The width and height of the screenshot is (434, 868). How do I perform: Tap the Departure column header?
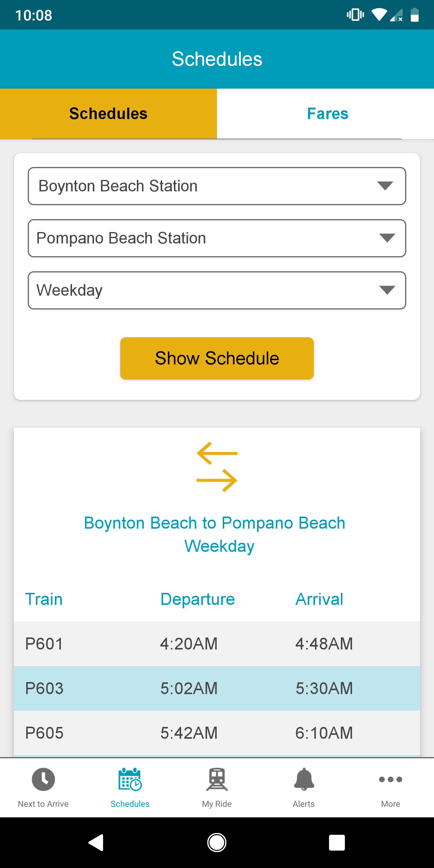point(197,599)
